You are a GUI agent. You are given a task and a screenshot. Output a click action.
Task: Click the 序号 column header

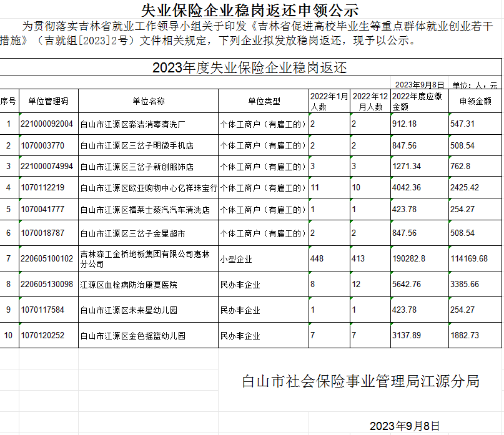point(9,101)
